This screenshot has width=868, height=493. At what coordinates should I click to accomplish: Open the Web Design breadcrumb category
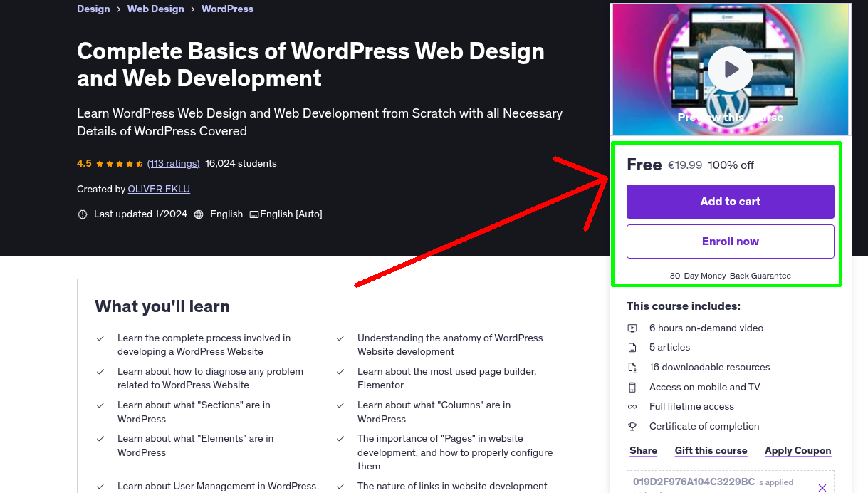156,9
